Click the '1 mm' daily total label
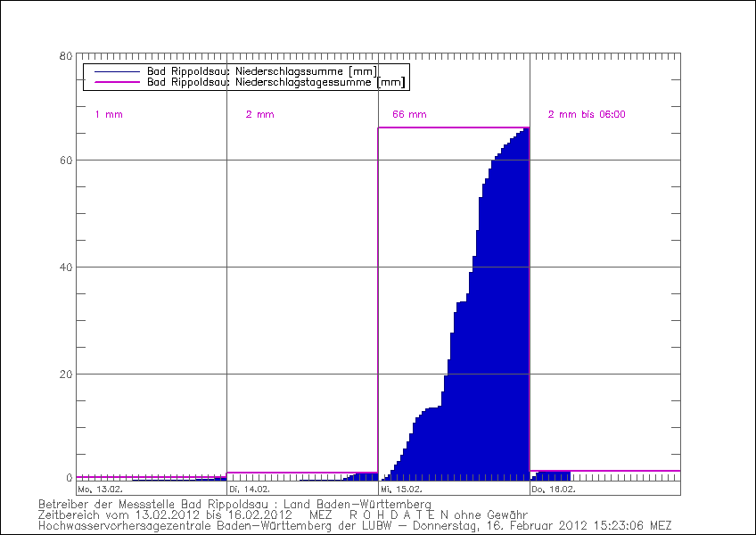This screenshot has height=535, width=756. point(109,114)
